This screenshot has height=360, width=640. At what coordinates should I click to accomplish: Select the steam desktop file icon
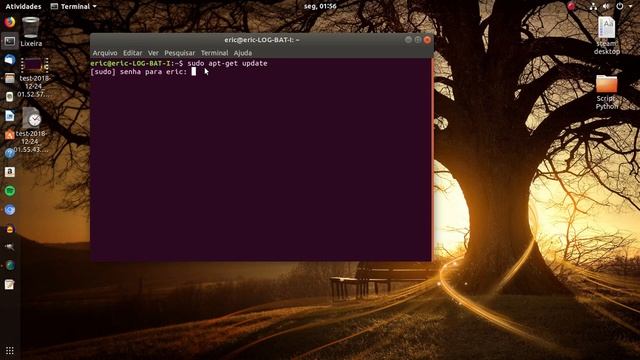pyautogui.click(x=607, y=36)
